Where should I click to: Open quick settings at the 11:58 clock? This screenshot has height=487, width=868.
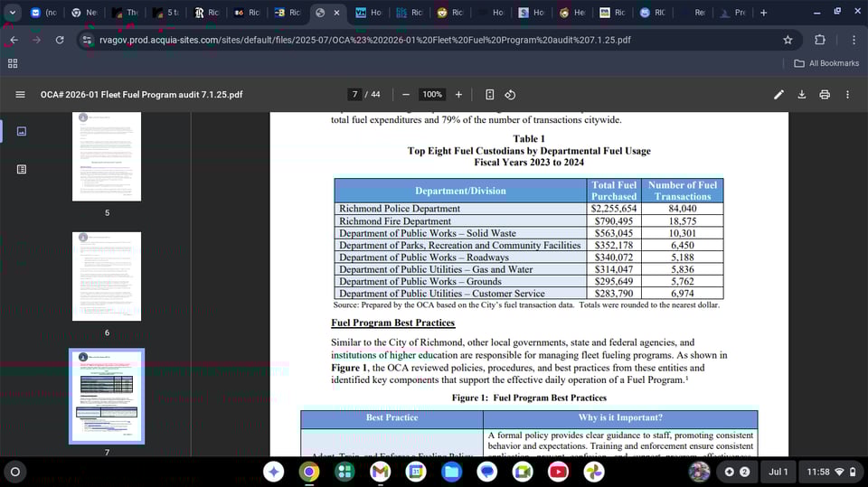point(831,472)
